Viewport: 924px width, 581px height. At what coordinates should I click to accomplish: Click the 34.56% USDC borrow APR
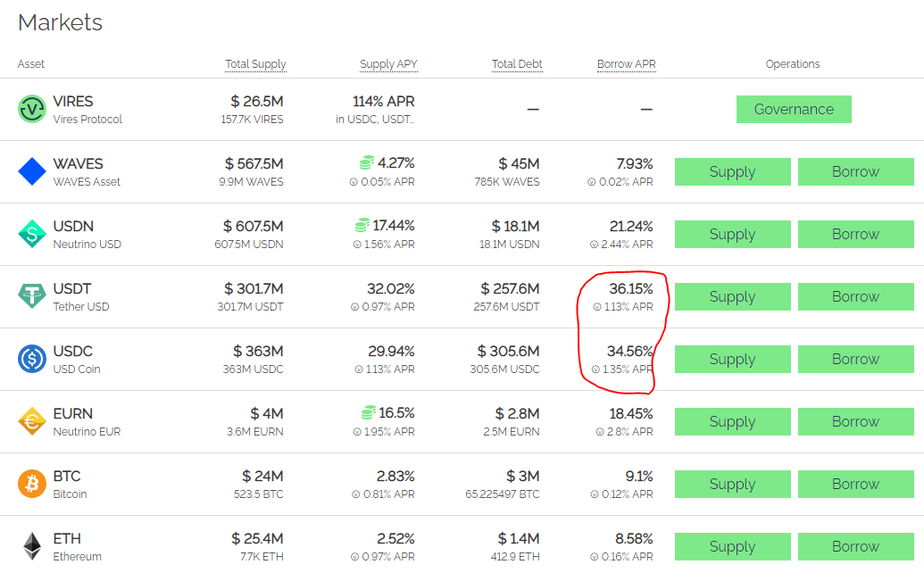coord(630,352)
